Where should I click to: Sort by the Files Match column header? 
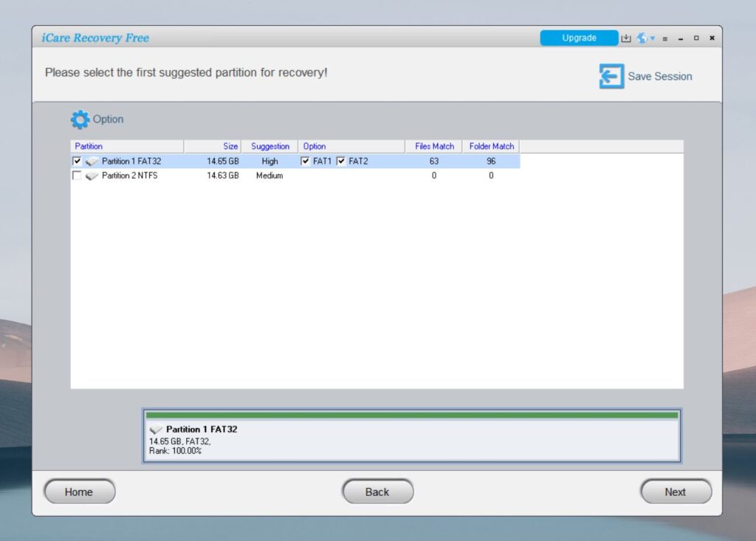tap(434, 146)
